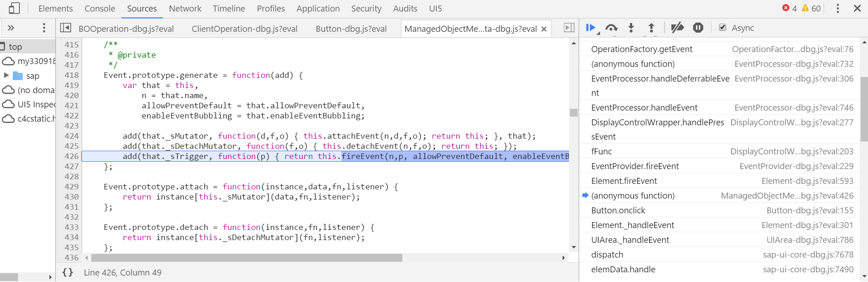Click the red error count icon

pos(785,8)
